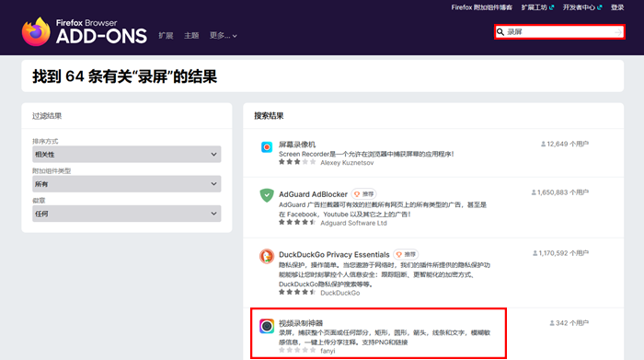
Task: Click the 推荐 badge beside AdGuard AdBlocker
Action: coord(364,194)
